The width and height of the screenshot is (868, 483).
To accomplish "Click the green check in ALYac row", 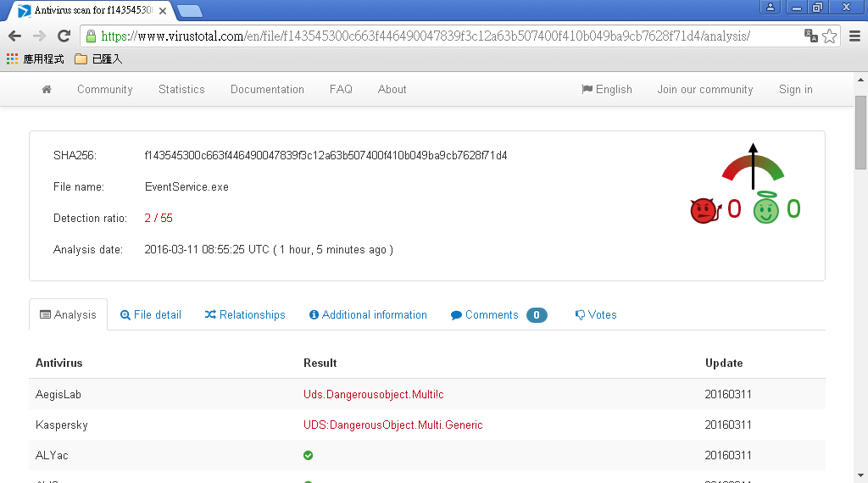I will [309, 455].
